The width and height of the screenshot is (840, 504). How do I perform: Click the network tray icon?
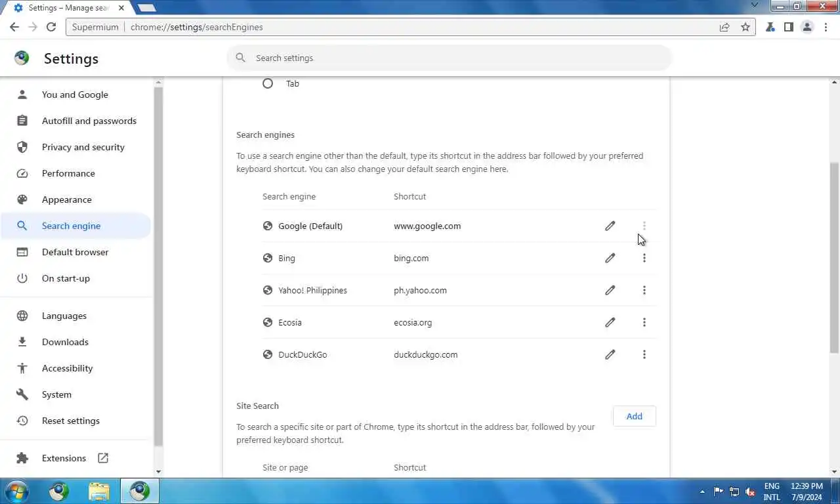[734, 492]
